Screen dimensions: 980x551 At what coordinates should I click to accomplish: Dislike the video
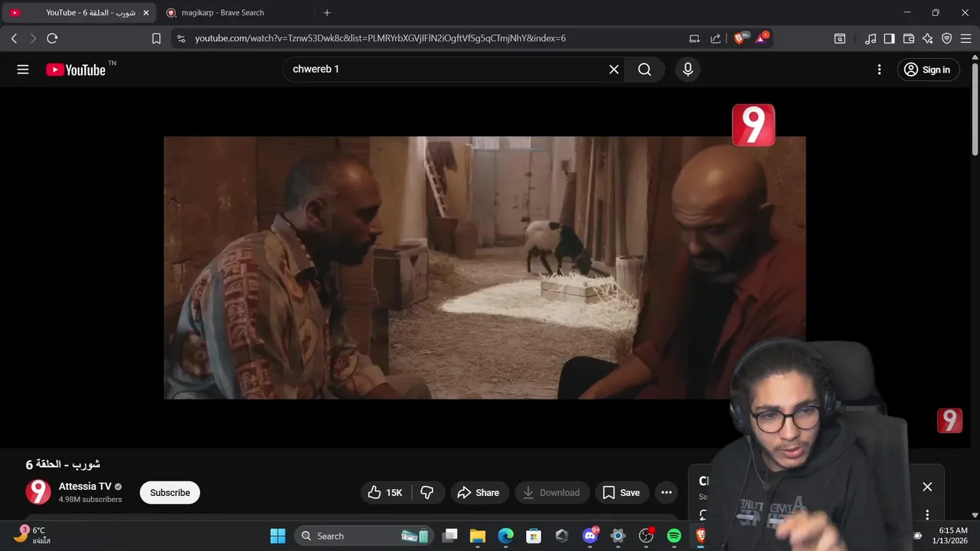pyautogui.click(x=427, y=493)
